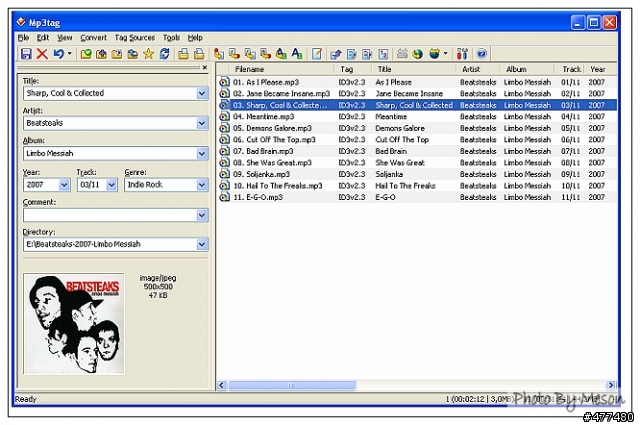This screenshot has height=425, width=640.
Task: Click the horizontal scrollbar left arrow
Action: pos(222,385)
